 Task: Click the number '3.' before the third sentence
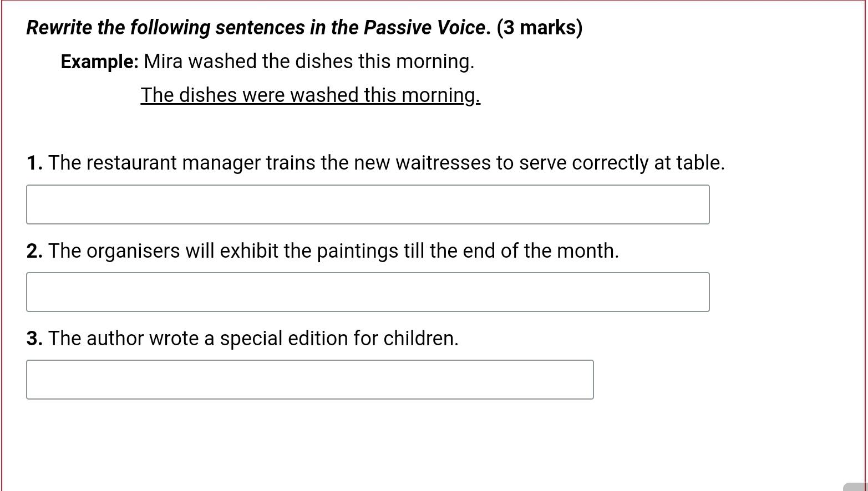33,338
